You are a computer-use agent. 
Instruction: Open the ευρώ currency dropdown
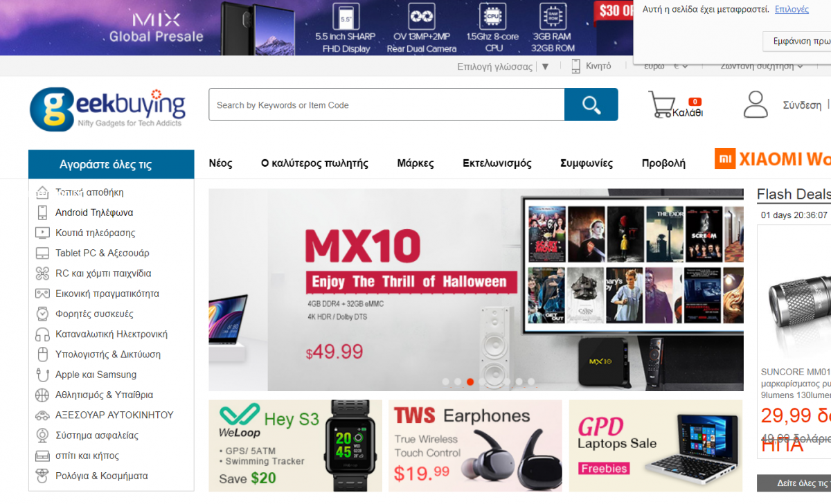665,66
